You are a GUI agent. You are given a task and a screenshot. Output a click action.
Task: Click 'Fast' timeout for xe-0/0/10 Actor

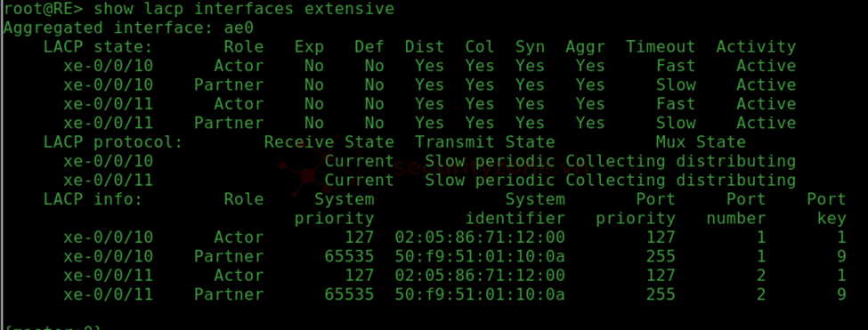pyautogui.click(x=676, y=66)
